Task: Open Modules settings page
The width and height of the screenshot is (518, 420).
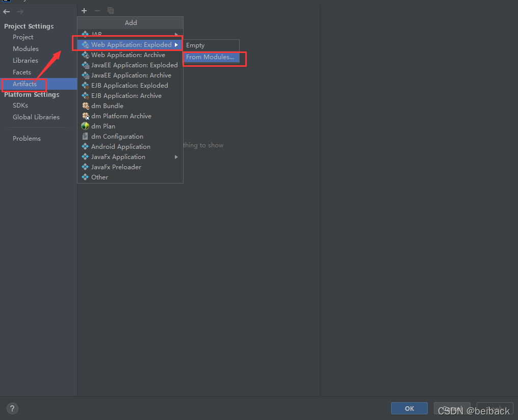Action: (x=26, y=48)
